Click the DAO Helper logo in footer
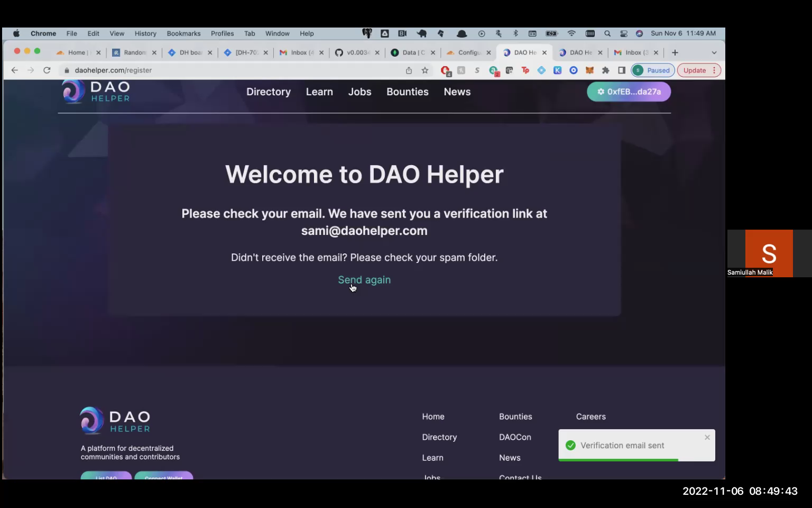This screenshot has height=508, width=812. coord(115,421)
